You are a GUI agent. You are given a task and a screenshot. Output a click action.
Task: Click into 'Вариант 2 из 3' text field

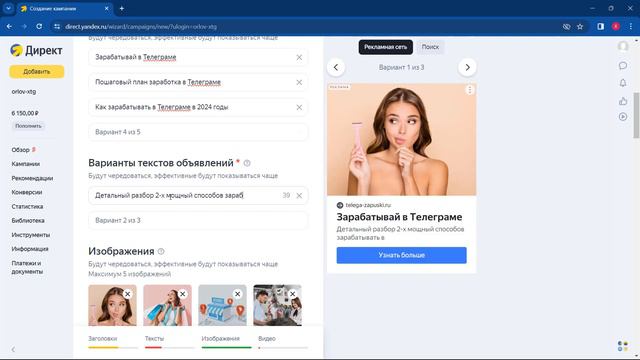198,220
